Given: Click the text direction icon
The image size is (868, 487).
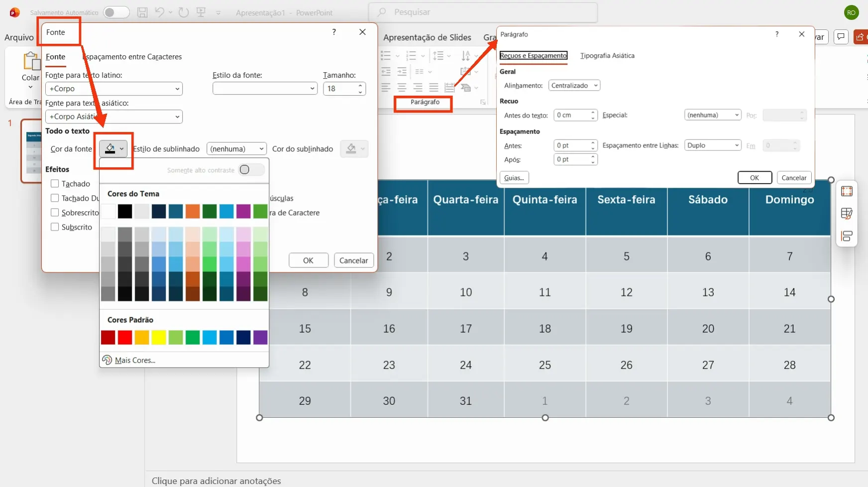Looking at the screenshot, I should [x=466, y=55].
